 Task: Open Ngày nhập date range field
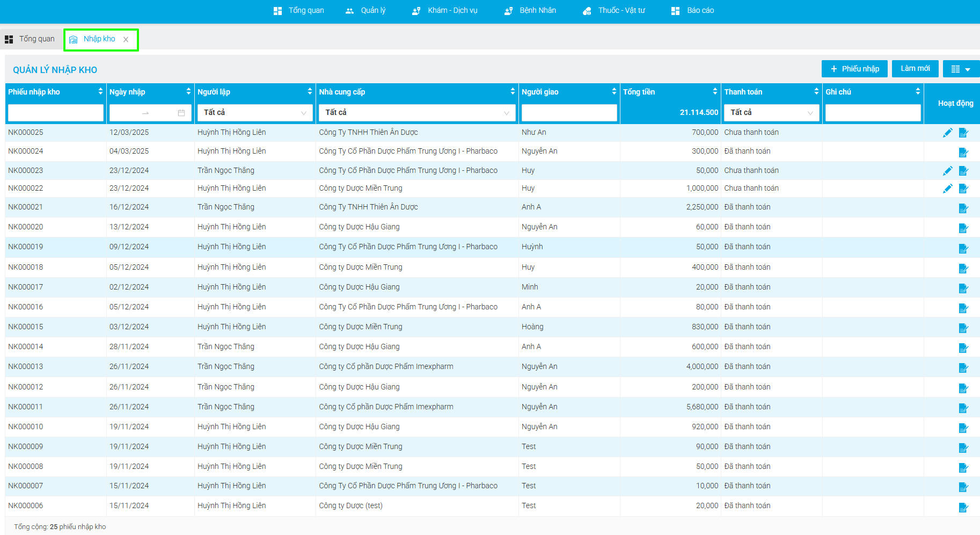[150, 113]
